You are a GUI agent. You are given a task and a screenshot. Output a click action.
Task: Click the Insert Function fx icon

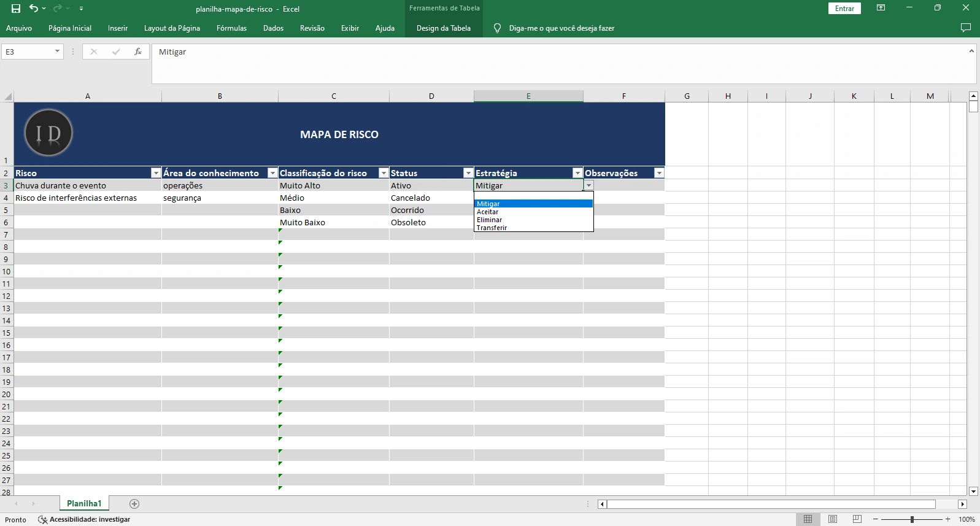coord(138,52)
